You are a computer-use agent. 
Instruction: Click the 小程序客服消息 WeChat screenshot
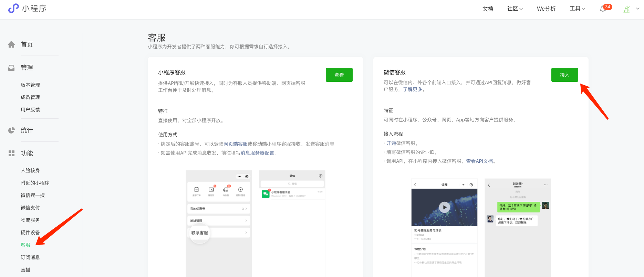pos(292,224)
